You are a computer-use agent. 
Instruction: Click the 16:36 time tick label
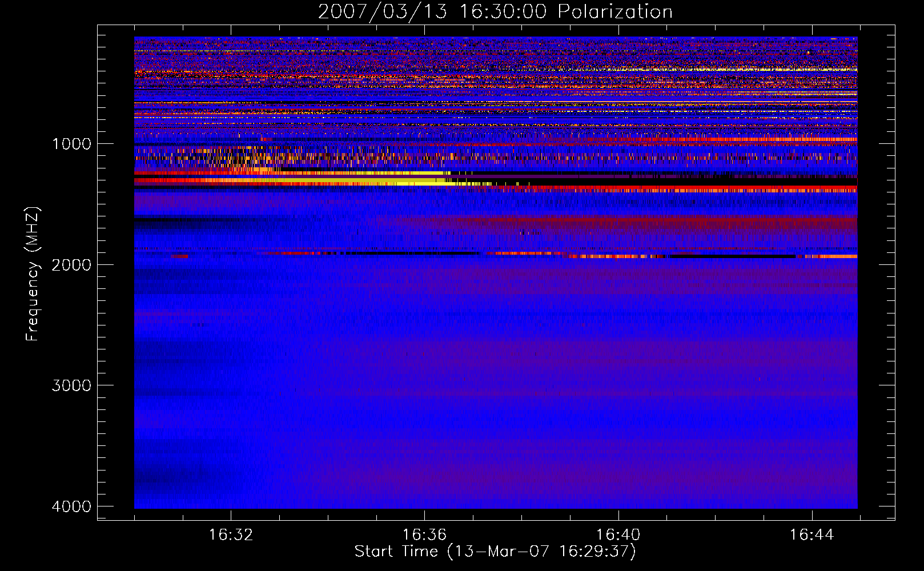pos(424,535)
